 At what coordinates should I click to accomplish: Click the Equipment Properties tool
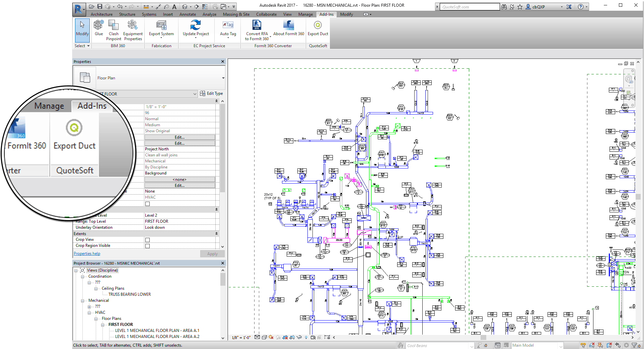[133, 29]
